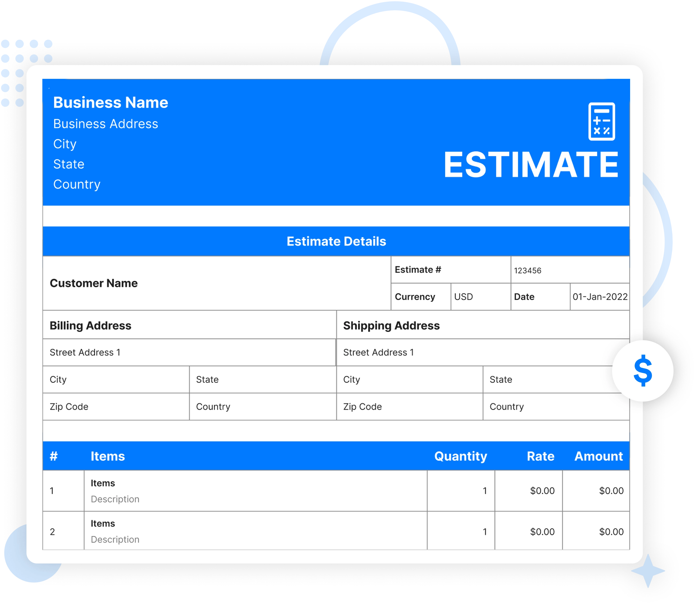Click the Business Name heading
The image size is (700, 614).
(x=111, y=102)
